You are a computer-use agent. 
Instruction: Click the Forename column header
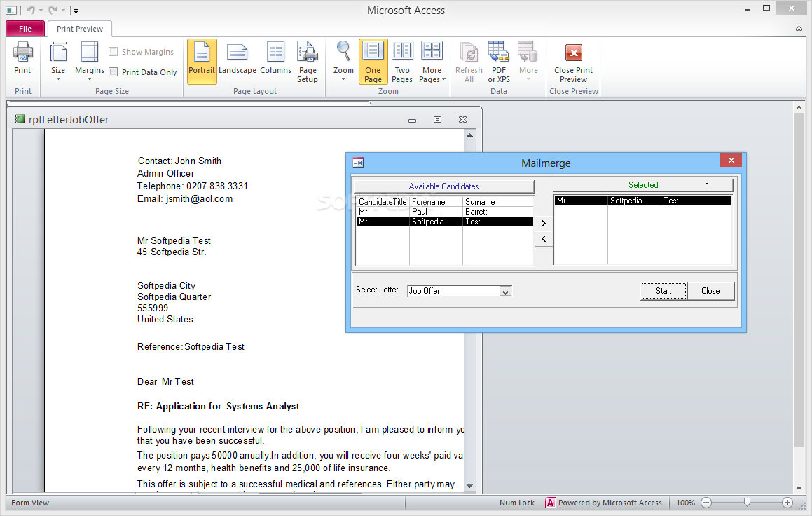pos(436,202)
